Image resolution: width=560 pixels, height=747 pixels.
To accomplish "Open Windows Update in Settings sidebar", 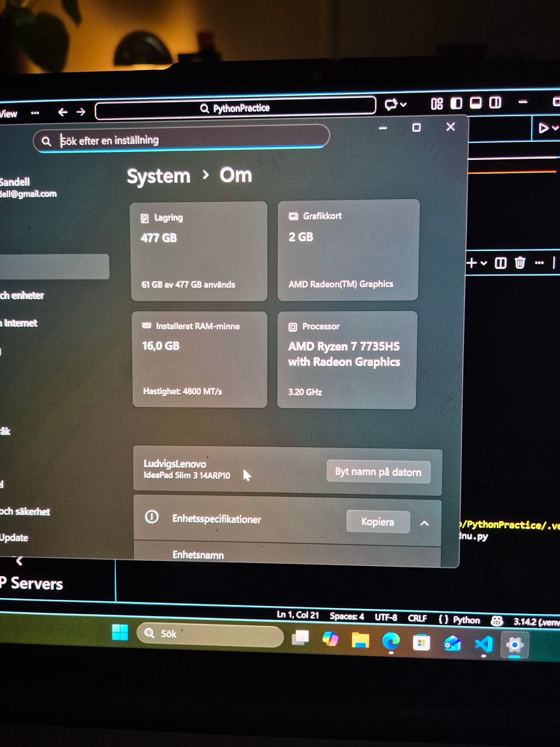I will pyautogui.click(x=14, y=538).
